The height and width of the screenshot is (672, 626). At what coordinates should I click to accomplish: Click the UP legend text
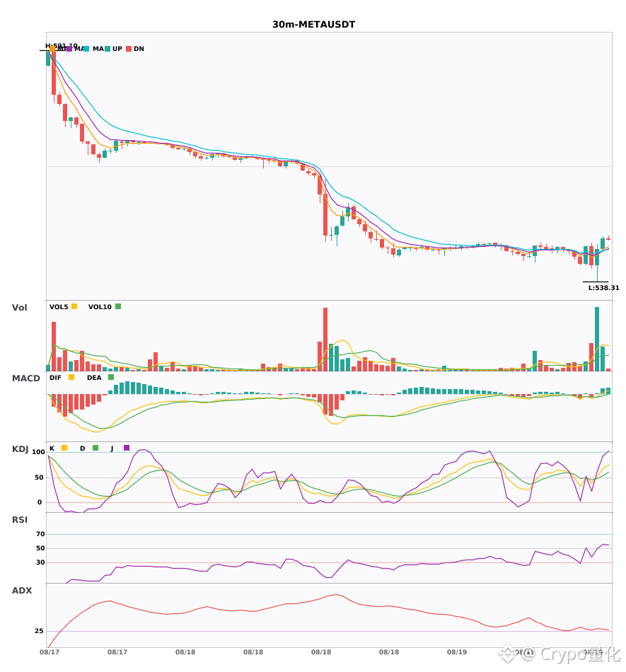117,49
